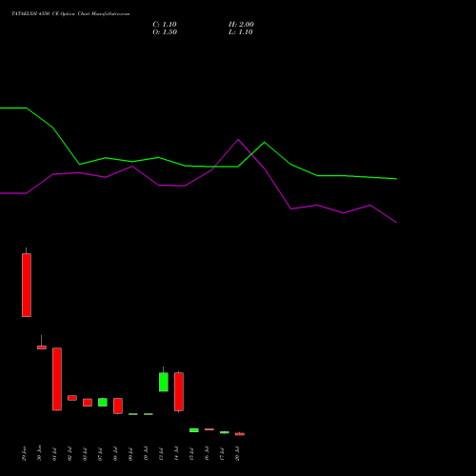Select the small red candle for 30 Jun
Screen dimensions: 476x476
42,347
